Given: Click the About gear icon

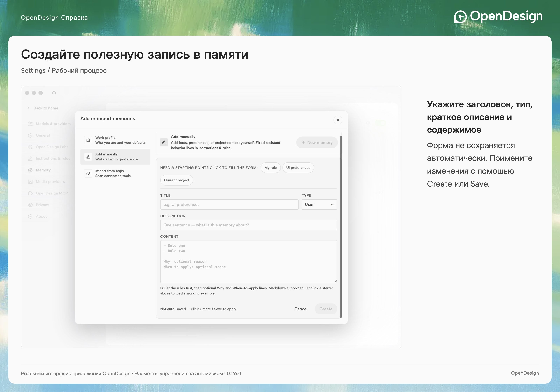Looking at the screenshot, I should (30, 216).
